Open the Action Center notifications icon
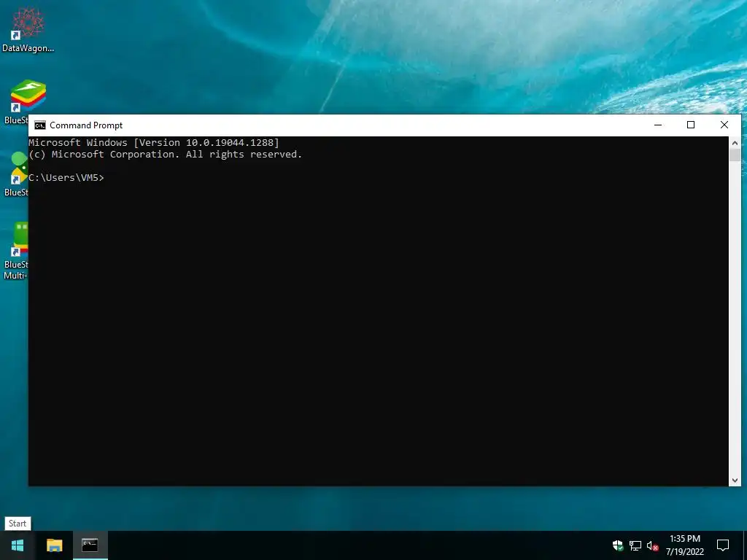The height and width of the screenshot is (560, 747). pyautogui.click(x=723, y=545)
